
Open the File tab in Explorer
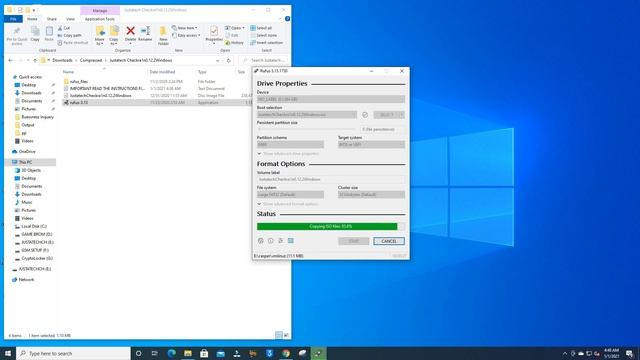(13, 19)
